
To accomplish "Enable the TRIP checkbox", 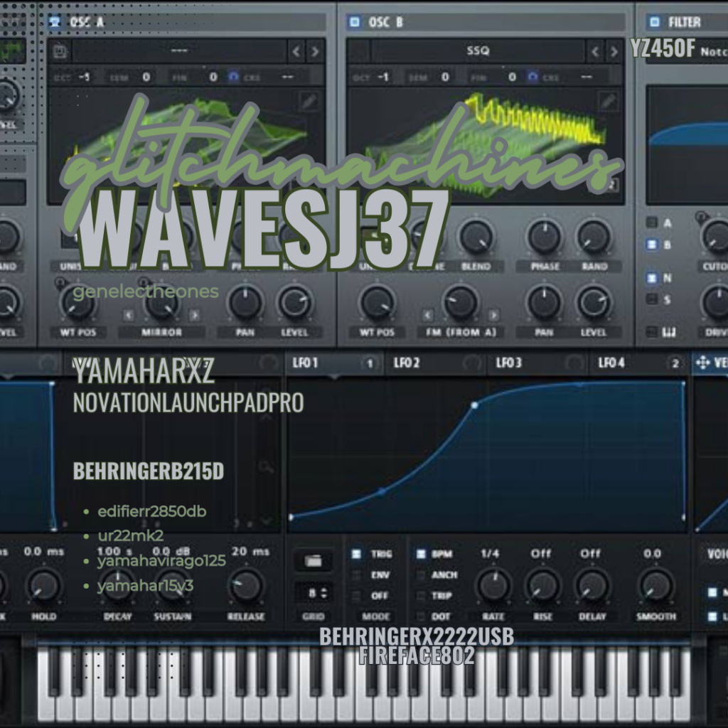I will pyautogui.click(x=421, y=595).
